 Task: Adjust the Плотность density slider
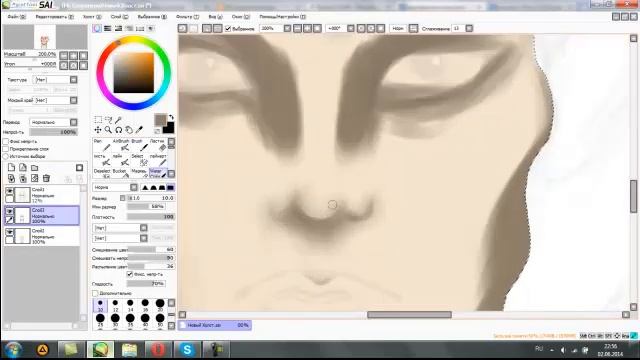tap(151, 217)
